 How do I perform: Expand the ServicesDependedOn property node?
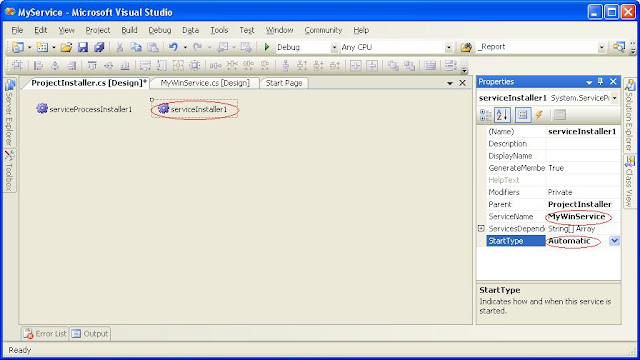(x=481, y=229)
